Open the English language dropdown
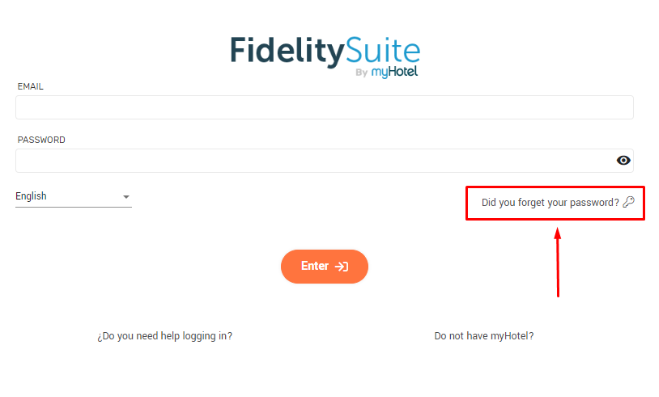The height and width of the screenshot is (397, 659). [74, 197]
